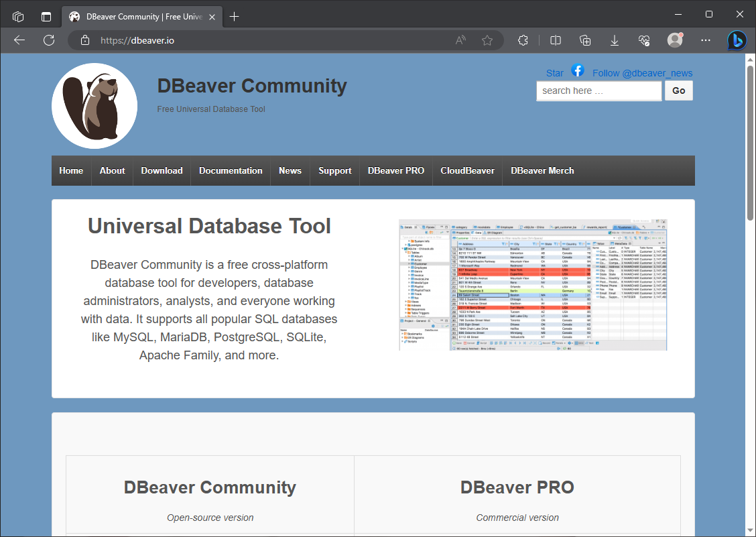Screen dimensions: 756x537
Task: Click the browser back arrow
Action: pyautogui.click(x=19, y=40)
